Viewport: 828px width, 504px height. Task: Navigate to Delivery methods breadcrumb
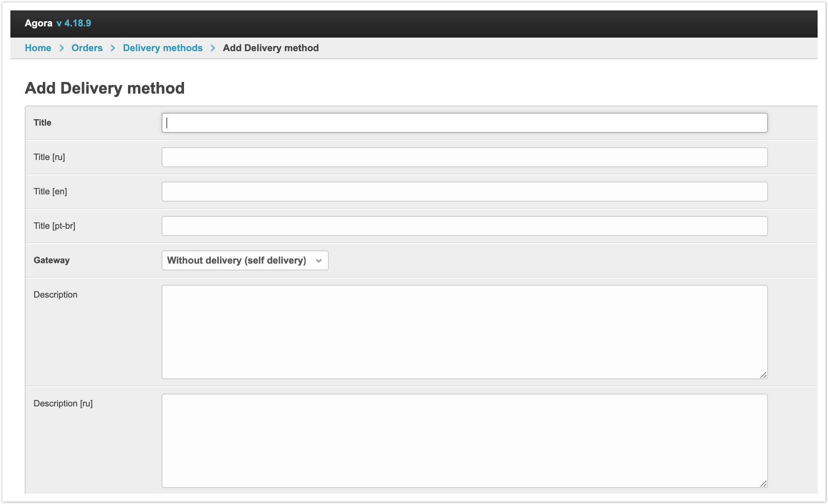click(x=162, y=48)
